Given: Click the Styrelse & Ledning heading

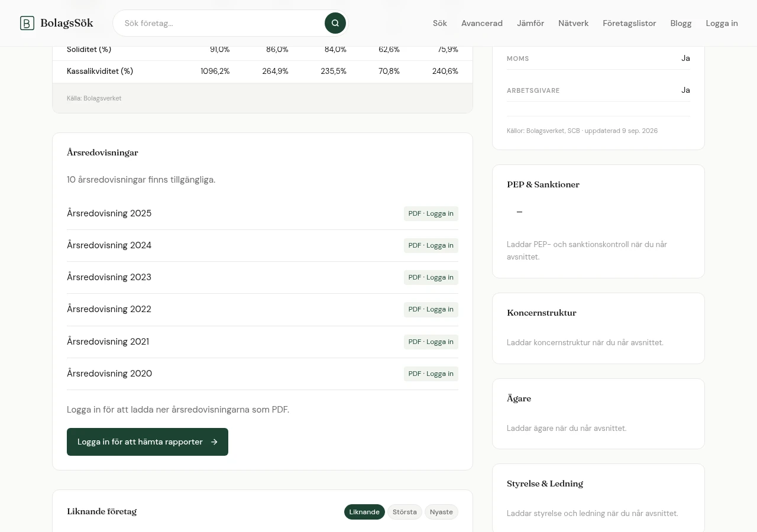Looking at the screenshot, I should (x=545, y=484).
